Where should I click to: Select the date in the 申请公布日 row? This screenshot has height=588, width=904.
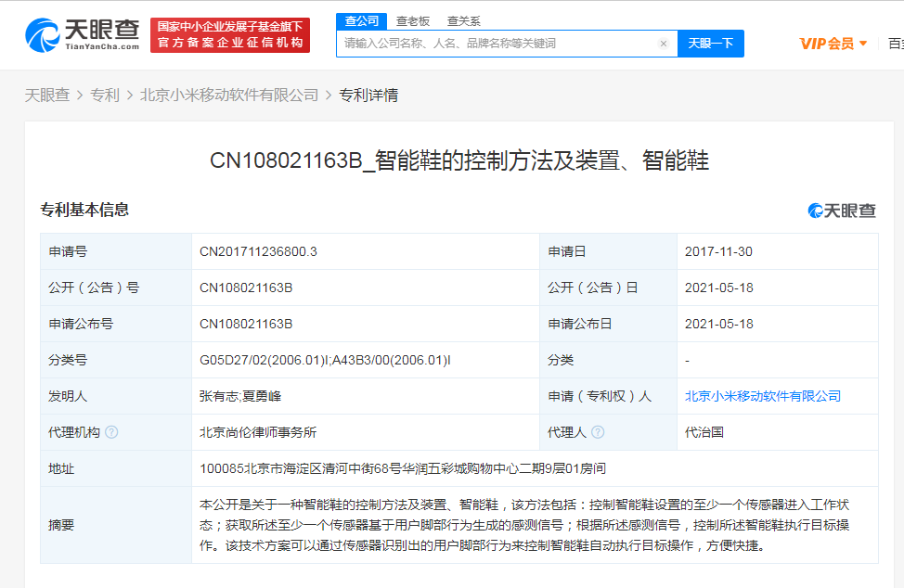point(719,325)
